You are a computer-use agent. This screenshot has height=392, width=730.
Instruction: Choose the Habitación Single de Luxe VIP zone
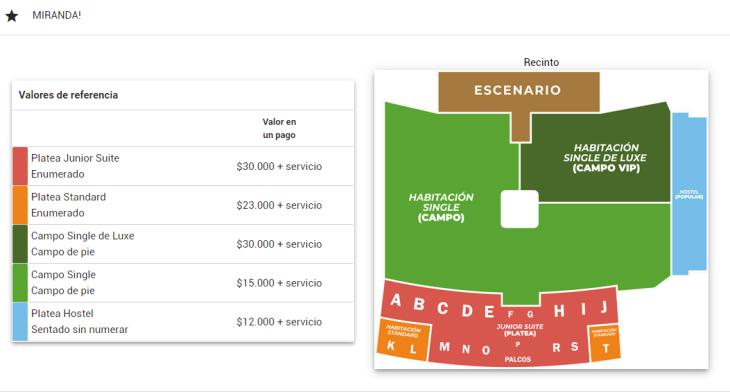[605, 158]
